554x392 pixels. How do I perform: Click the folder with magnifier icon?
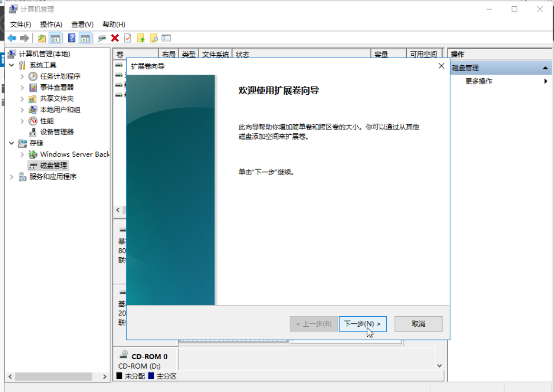click(154, 38)
